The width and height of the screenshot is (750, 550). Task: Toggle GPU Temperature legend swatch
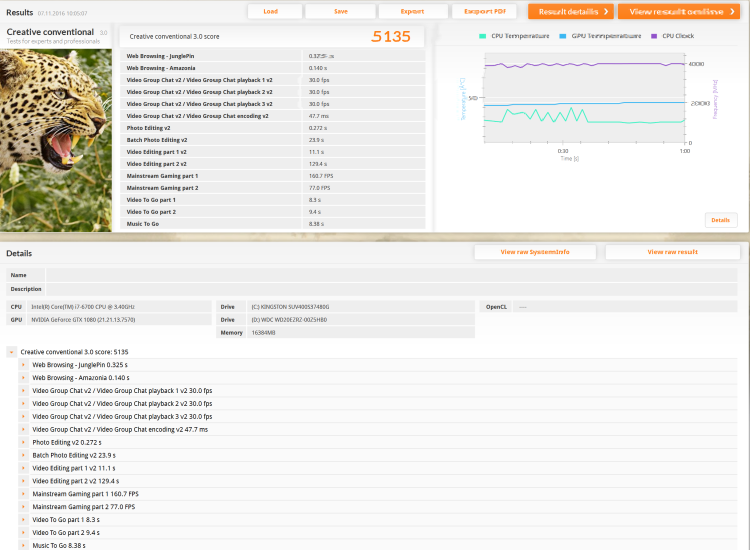(562, 36)
